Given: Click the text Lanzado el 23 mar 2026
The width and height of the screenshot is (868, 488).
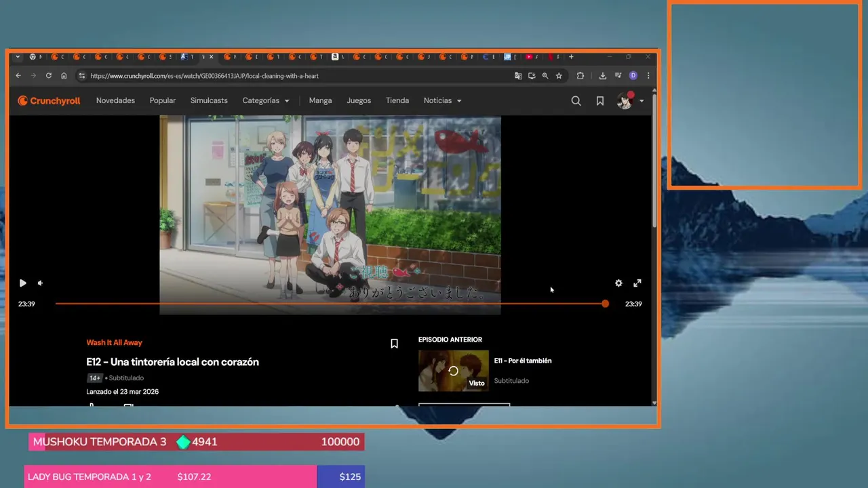Looking at the screenshot, I should pos(123,392).
